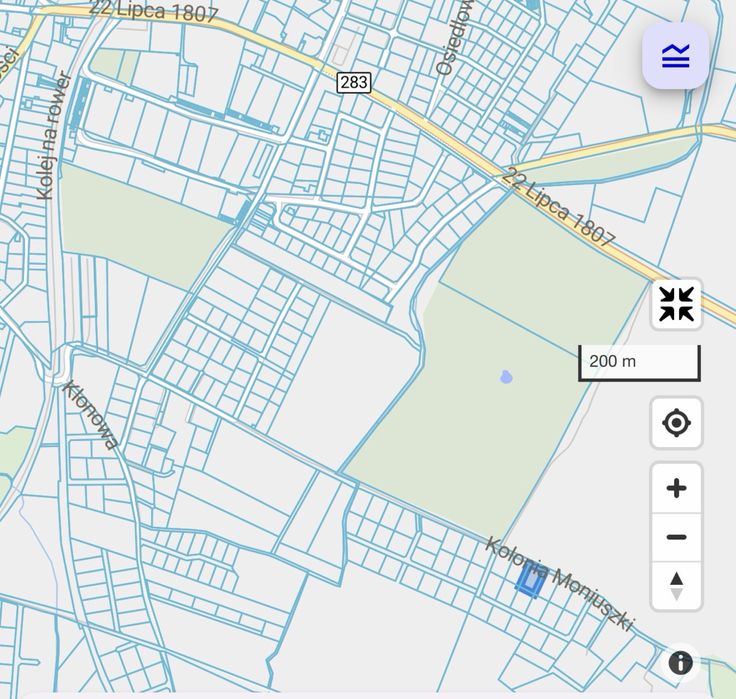Viewport: 736px width, 699px height.
Task: Click the Klonowa street label
Action: coord(90,415)
